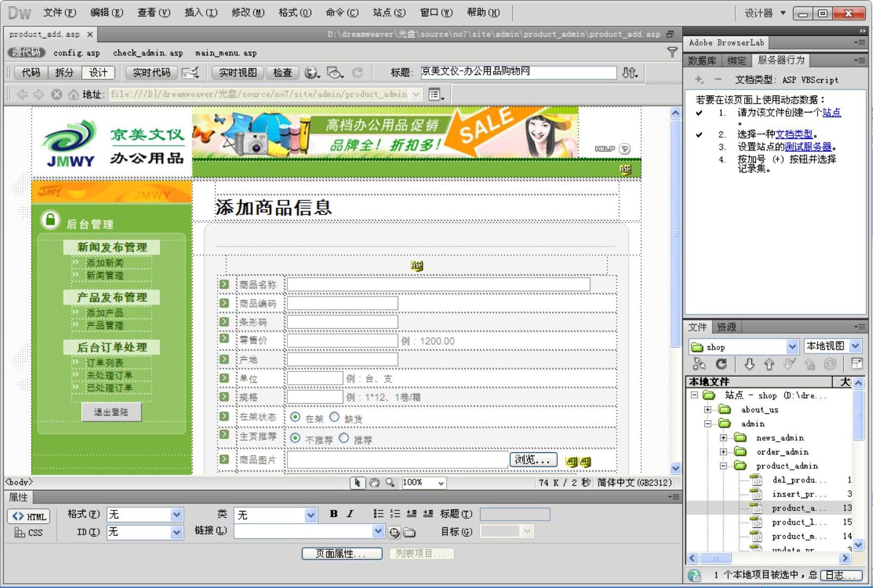The width and height of the screenshot is (873, 588).
Task: Click the home address icon
Action: (73, 94)
